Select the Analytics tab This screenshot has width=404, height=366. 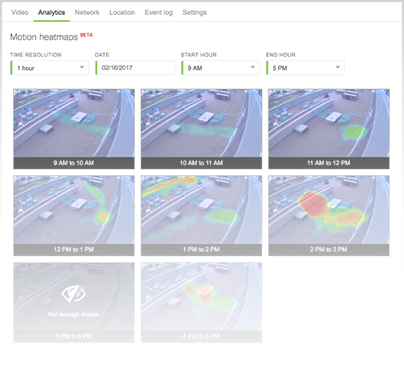[x=51, y=13]
